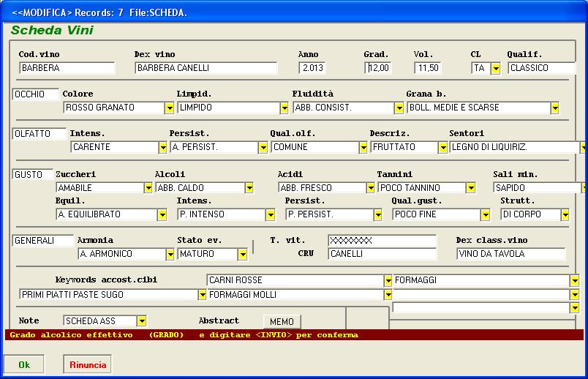Viewport: 588px width, 379px height.
Task: Open the Alcoli dropdown ABB. CALDO
Action: 249,187
